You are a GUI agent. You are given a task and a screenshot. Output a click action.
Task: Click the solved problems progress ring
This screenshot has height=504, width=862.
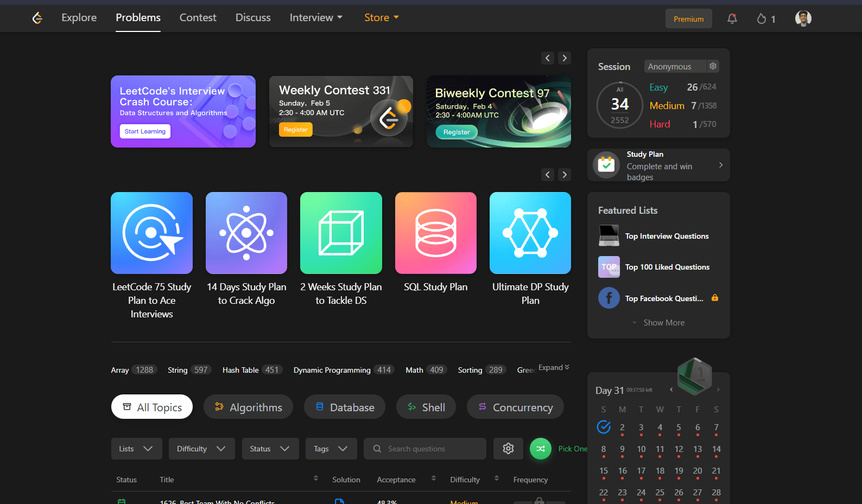(620, 105)
